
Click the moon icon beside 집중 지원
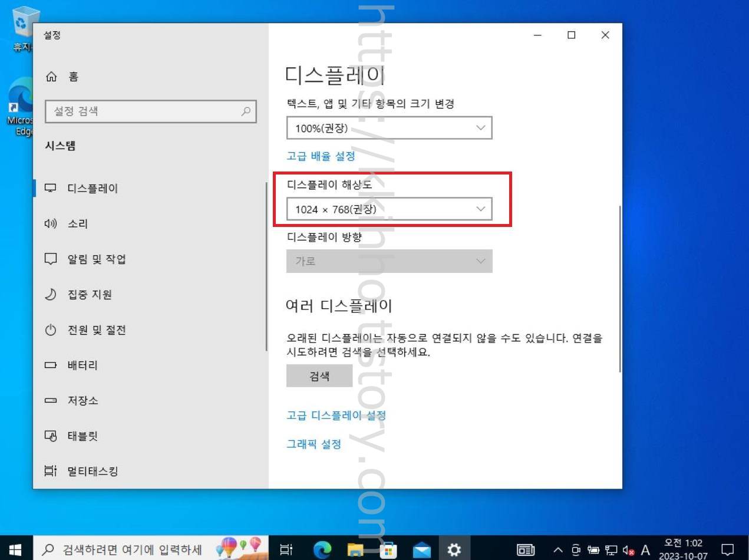tap(51, 295)
